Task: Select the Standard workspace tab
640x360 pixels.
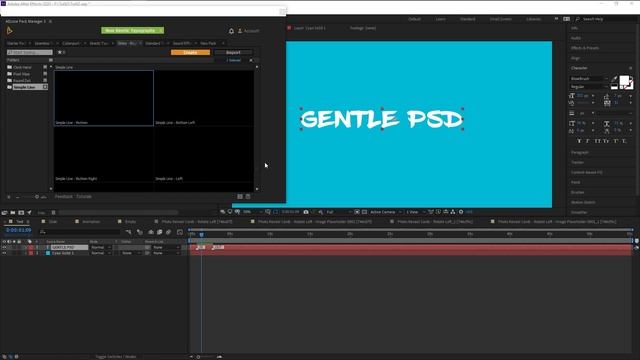Action: (x=467, y=19)
